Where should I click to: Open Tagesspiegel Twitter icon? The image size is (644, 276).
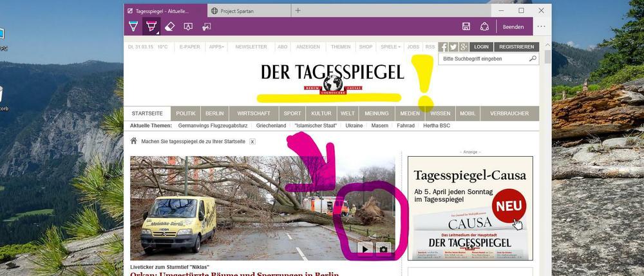453,47
